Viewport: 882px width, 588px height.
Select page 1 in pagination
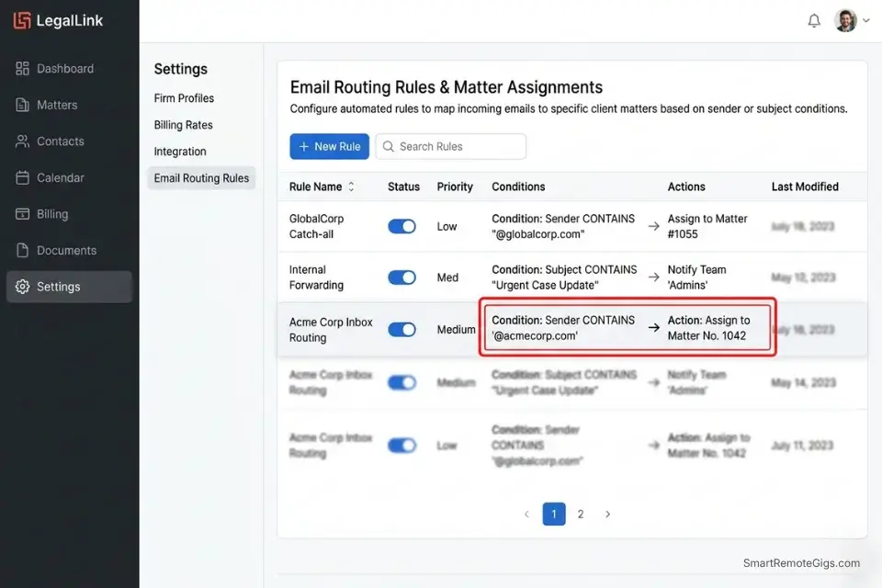pyautogui.click(x=554, y=514)
